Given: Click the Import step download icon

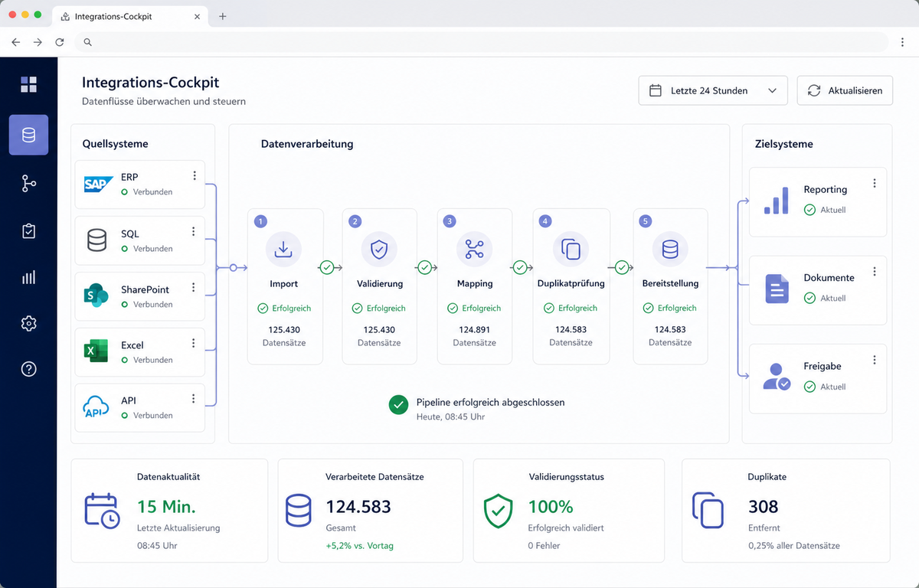Looking at the screenshot, I should tap(283, 249).
